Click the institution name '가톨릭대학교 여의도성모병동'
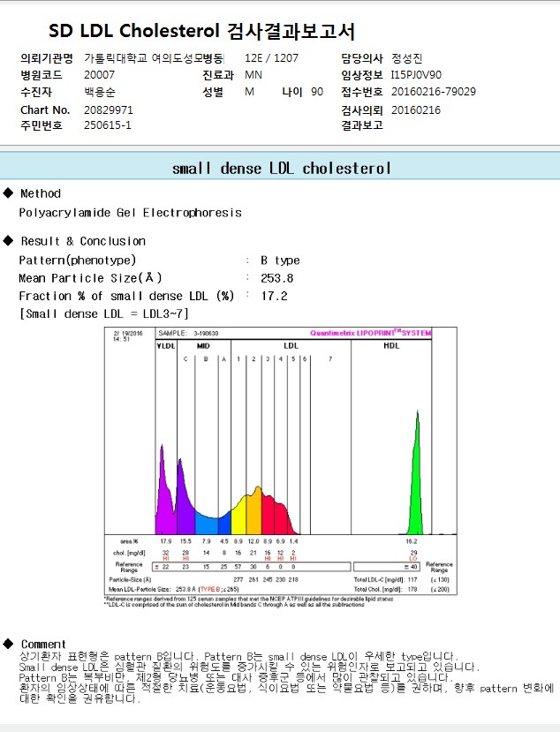This screenshot has height=732, width=560. [x=154, y=58]
